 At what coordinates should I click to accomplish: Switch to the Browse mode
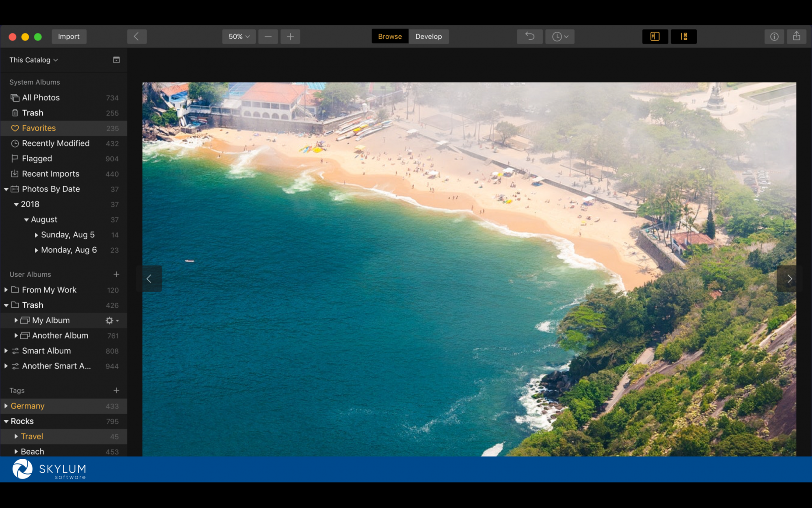pos(389,36)
